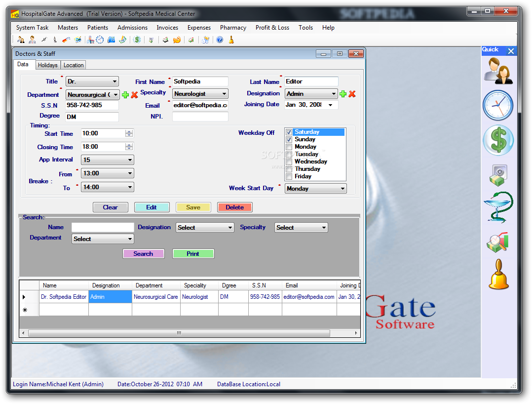Viewport: 532px width, 404px height.
Task: Check Thursday in Weekday Off list
Action: tap(289, 169)
